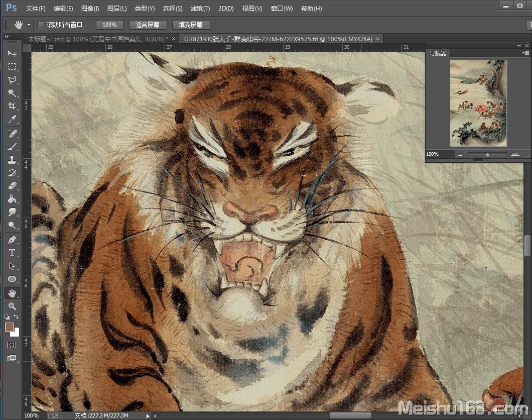Click the 适合屏幕 button

point(148,25)
